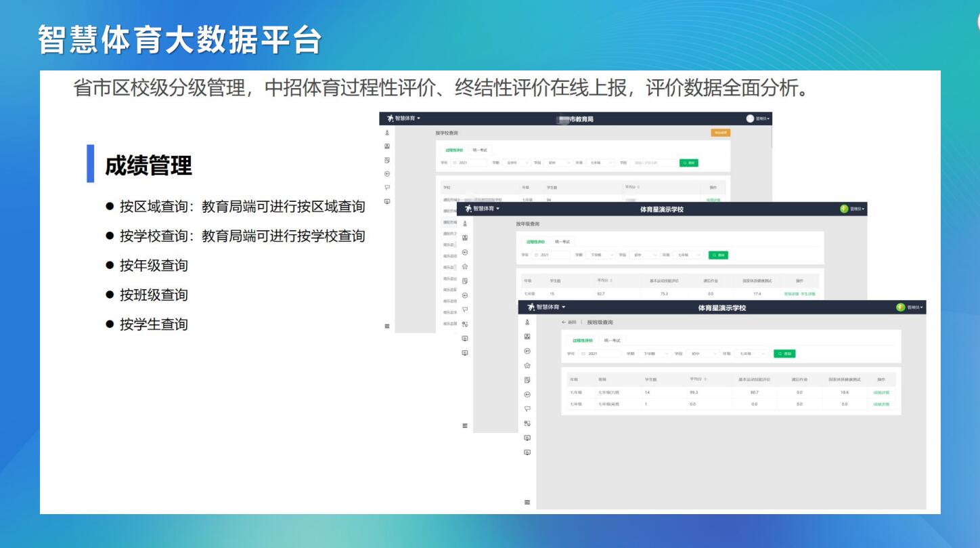Open admin avatar menu in 市教育局 window

pyautogui.click(x=757, y=118)
